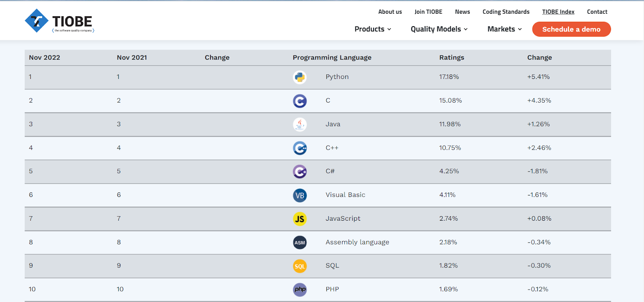Click the Python language icon

tap(300, 77)
